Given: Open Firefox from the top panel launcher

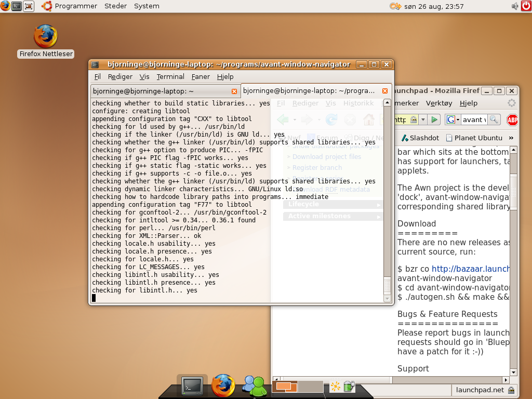Looking at the screenshot, I should pyautogui.click(x=5, y=6).
